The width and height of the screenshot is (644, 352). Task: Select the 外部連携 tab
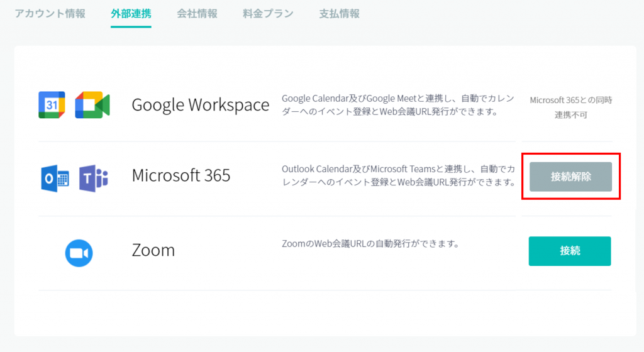pyautogui.click(x=131, y=14)
